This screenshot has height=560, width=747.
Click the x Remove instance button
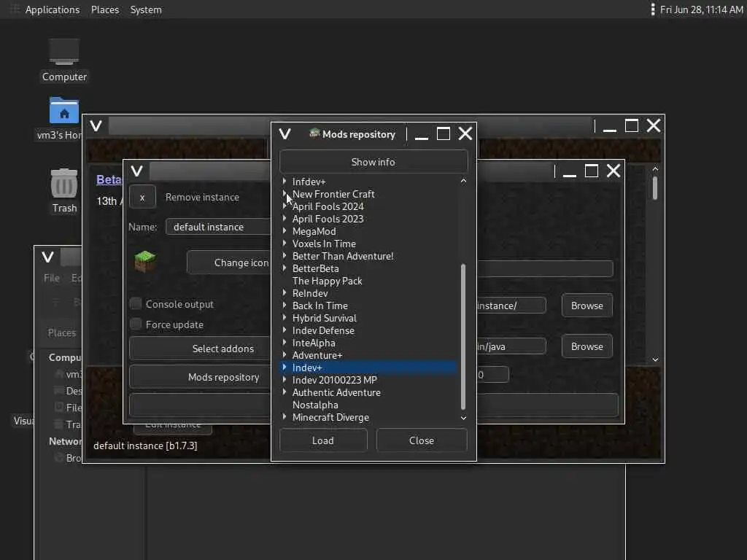[142, 197]
